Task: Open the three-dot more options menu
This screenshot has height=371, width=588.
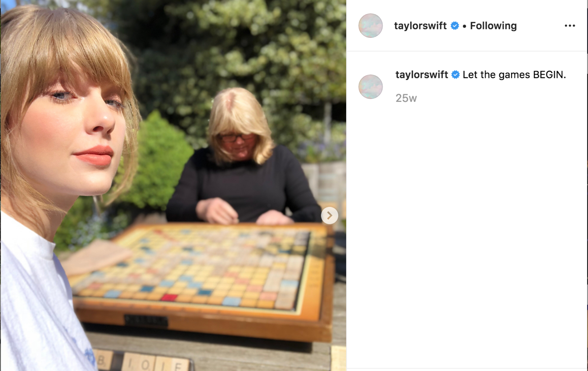Action: (570, 26)
